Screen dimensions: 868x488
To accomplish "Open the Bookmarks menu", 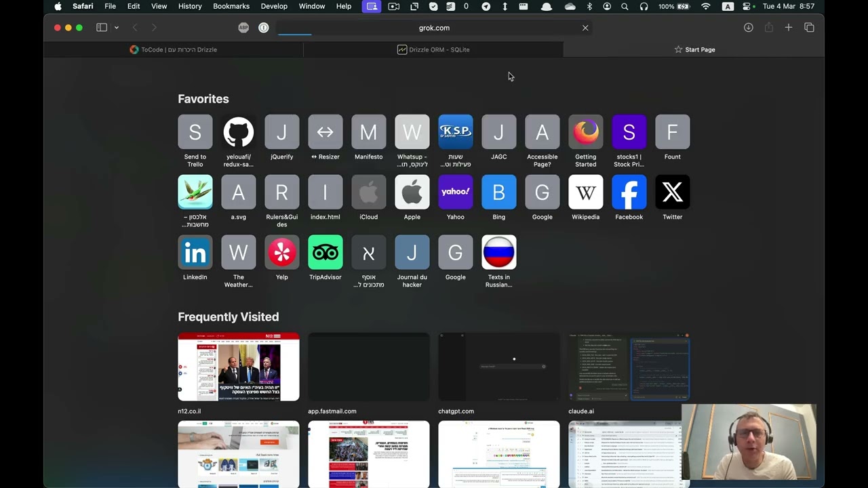I will [231, 6].
